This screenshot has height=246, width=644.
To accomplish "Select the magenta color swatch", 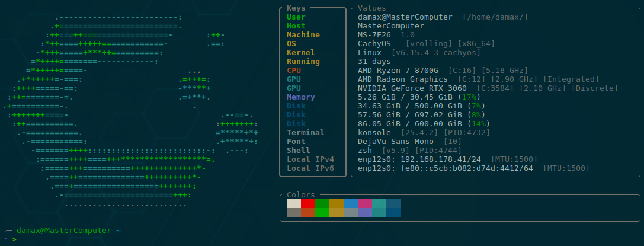I will [365, 204].
